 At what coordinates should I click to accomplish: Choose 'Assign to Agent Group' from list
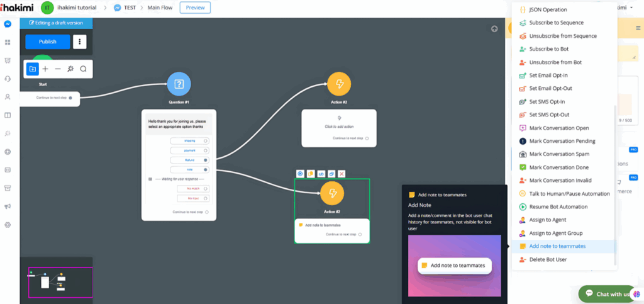click(x=558, y=233)
